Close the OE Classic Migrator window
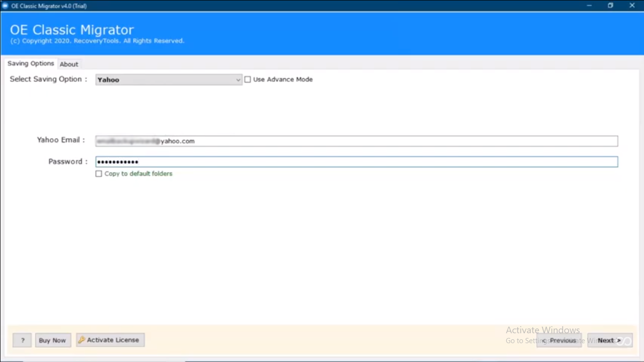644x362 pixels. [632, 6]
